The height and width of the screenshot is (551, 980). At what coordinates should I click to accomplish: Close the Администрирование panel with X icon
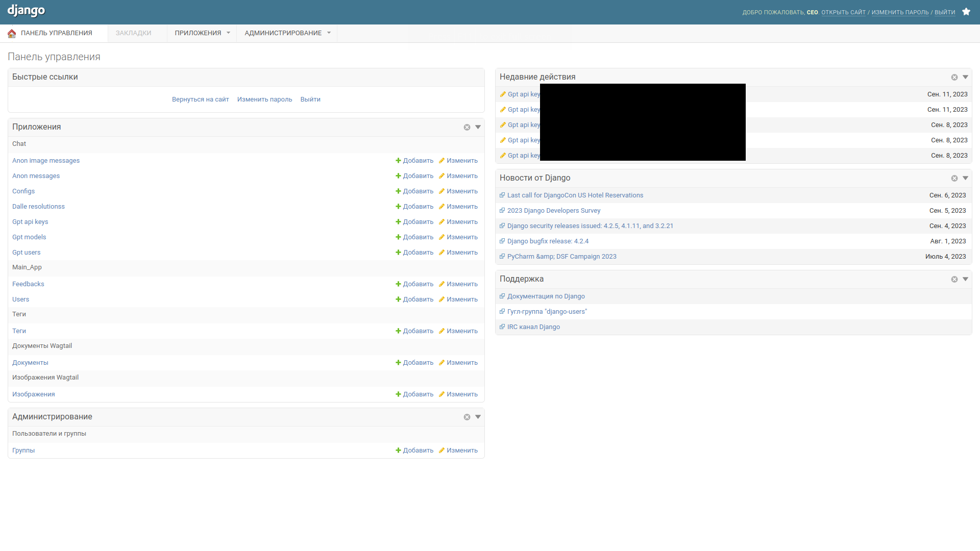point(467,417)
